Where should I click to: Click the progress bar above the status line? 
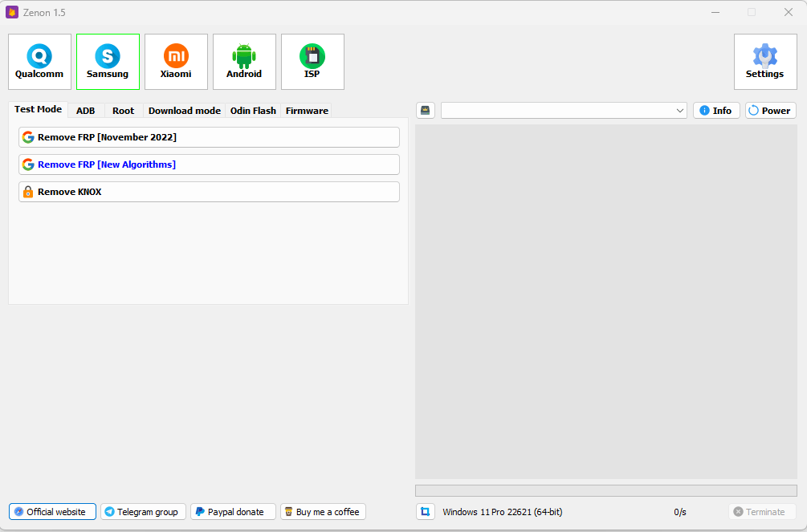click(x=605, y=490)
